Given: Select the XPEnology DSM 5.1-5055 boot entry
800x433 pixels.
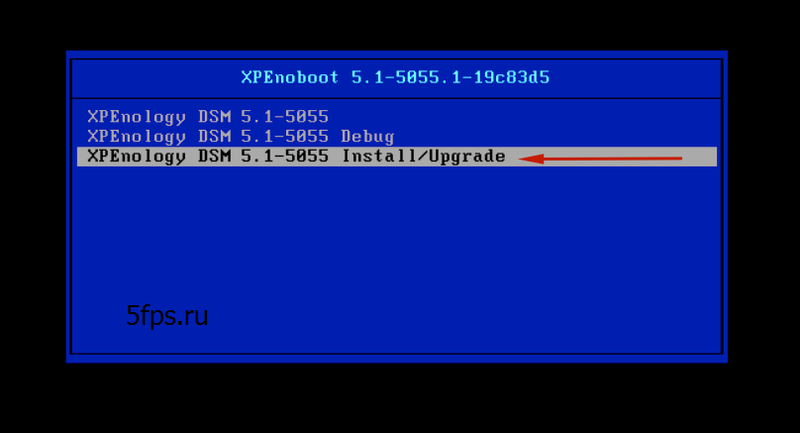Looking at the screenshot, I should pos(208,117).
